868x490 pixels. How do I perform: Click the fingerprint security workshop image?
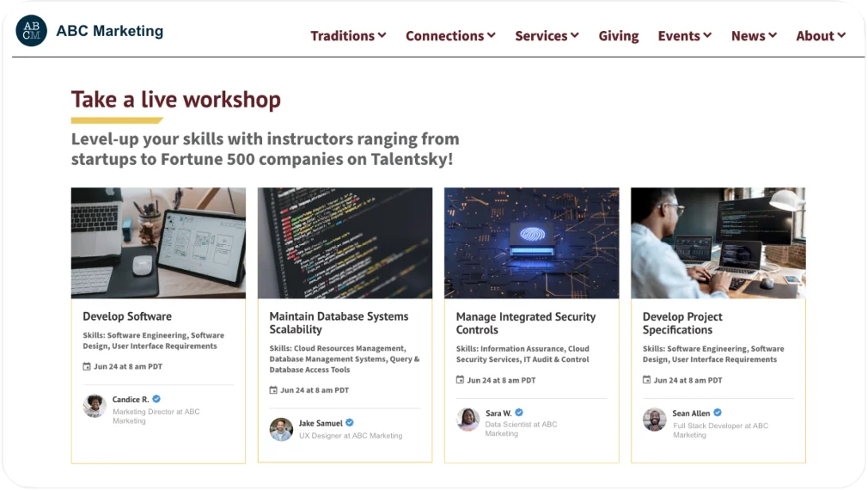pos(531,243)
